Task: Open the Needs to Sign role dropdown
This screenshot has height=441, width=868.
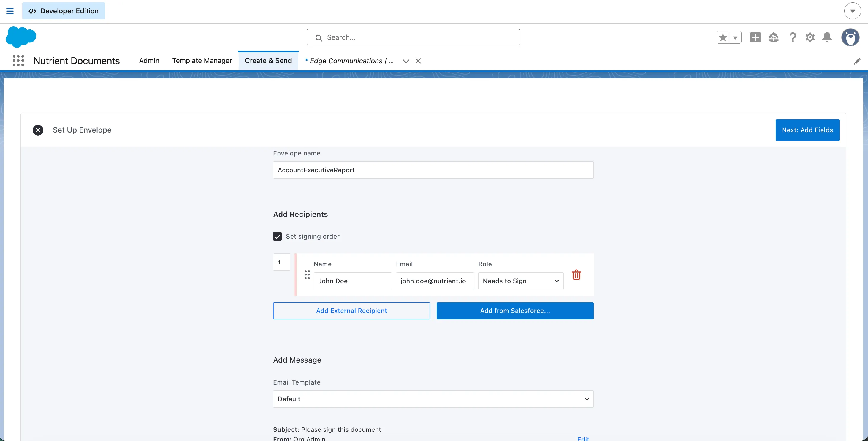Action: click(521, 281)
